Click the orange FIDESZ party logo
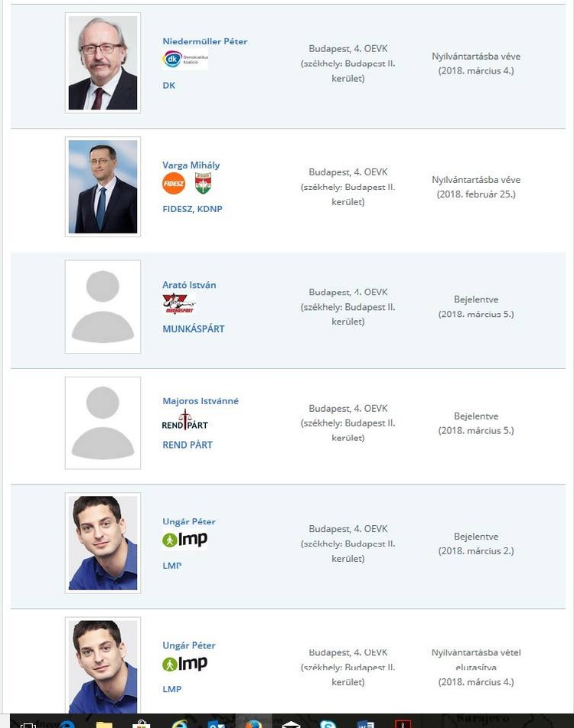Viewport: 574px width, 728px height. (174, 184)
